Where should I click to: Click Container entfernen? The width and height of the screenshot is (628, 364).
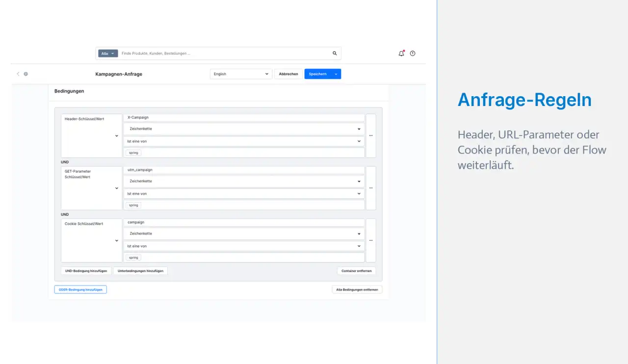(x=357, y=271)
